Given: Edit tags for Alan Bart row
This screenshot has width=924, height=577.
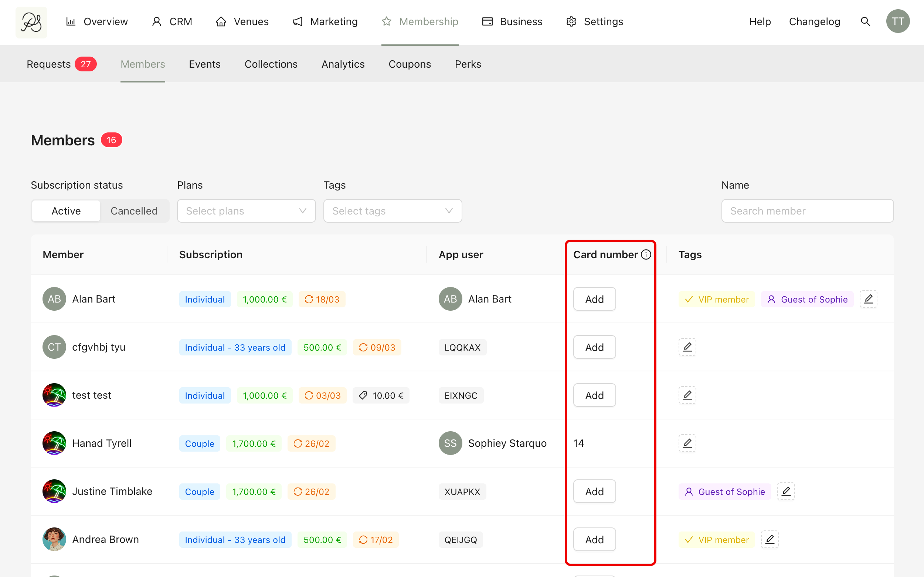Looking at the screenshot, I should tap(868, 299).
